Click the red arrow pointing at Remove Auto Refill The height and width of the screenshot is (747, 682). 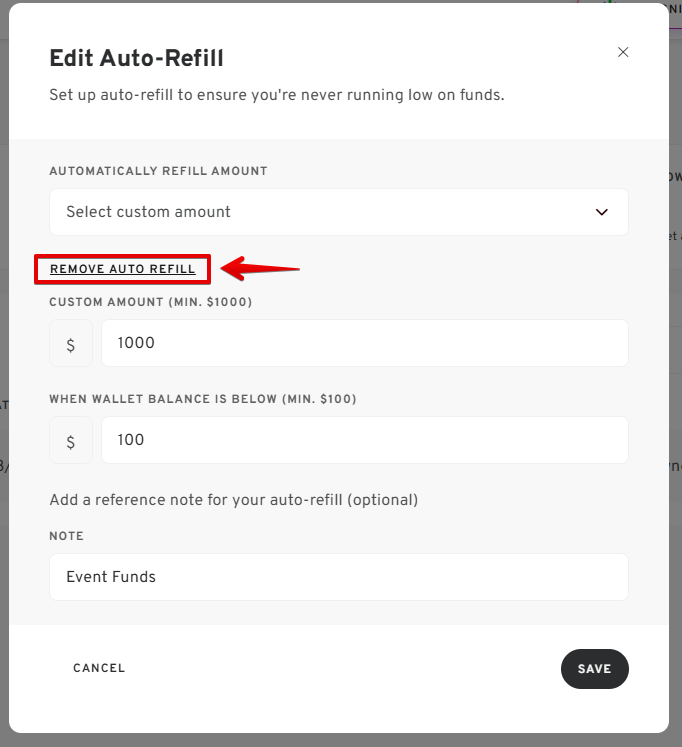260,268
